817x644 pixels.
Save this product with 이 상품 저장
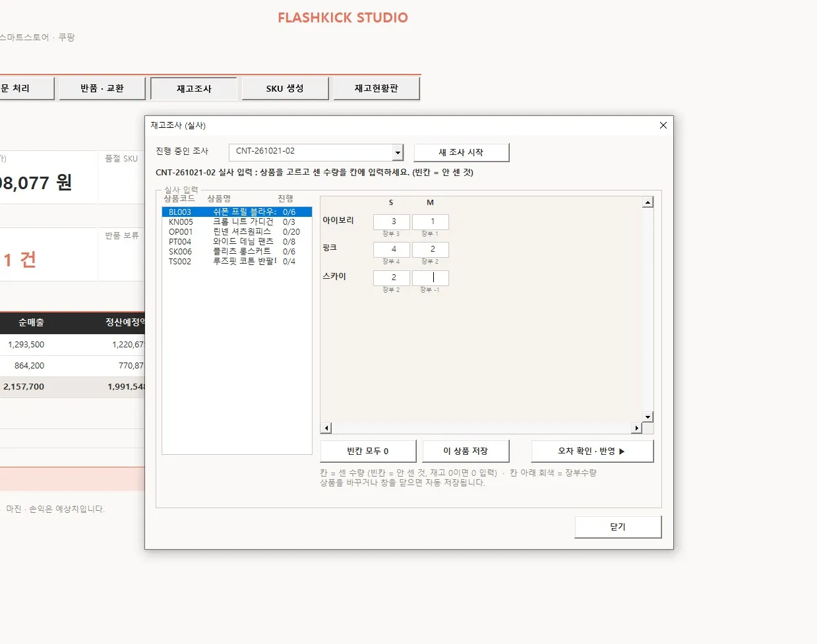(x=466, y=451)
